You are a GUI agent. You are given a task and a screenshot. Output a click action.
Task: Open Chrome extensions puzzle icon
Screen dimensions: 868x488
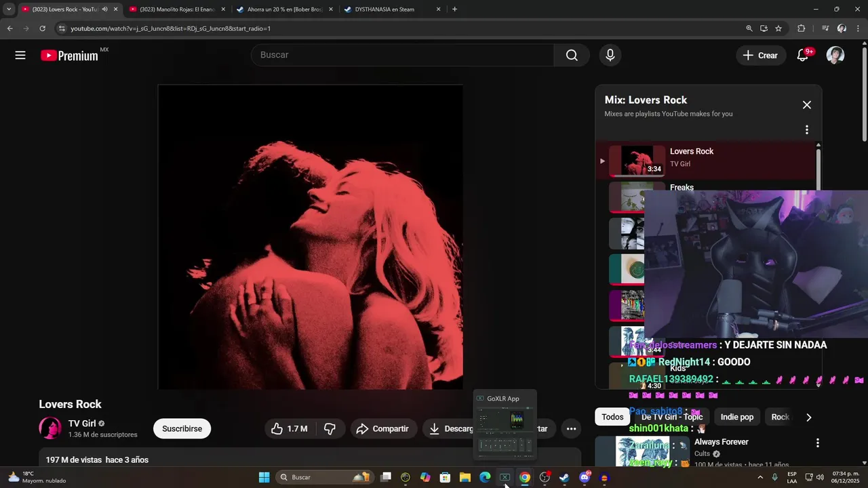click(x=802, y=28)
